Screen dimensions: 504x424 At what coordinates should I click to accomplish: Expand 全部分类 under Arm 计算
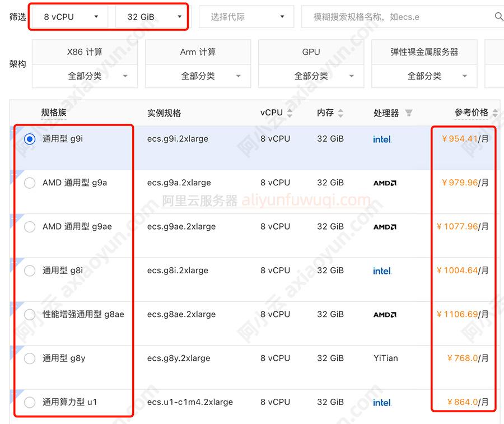tap(198, 76)
